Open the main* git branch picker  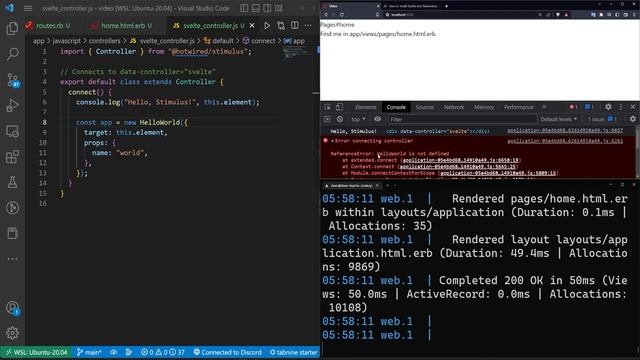89,352
